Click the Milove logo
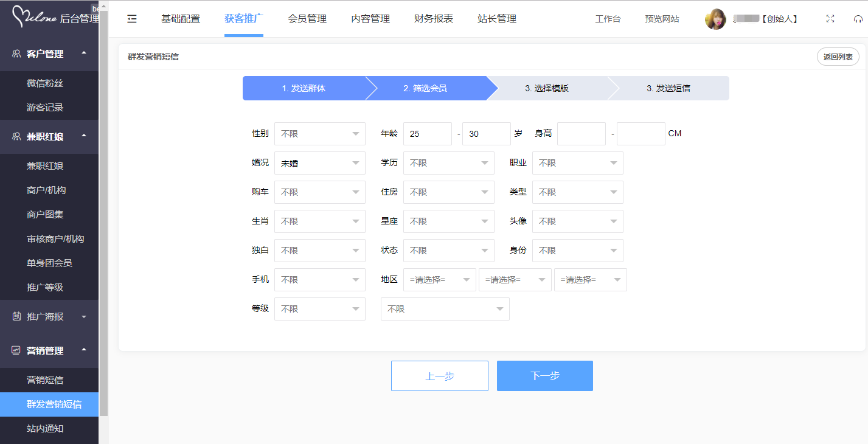868x444 pixels. tap(35, 17)
